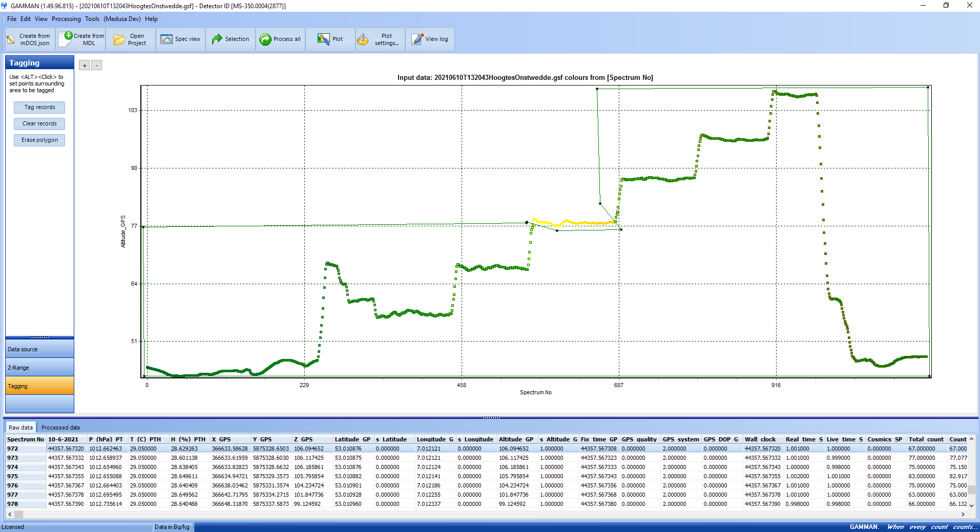Run Process all with green icon
This screenshot has height=532, width=980.
point(265,39)
